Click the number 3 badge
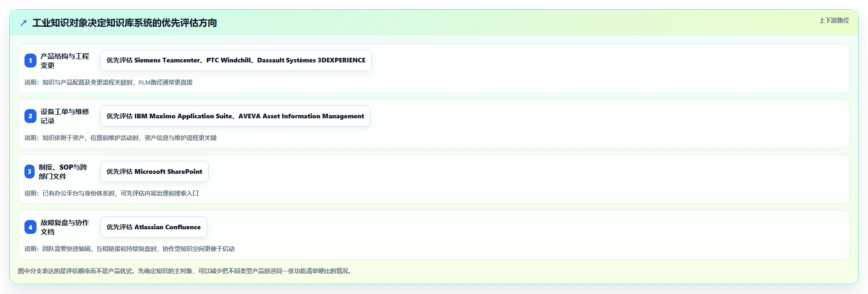Viewport: 868px width, 294px height. tap(30, 171)
